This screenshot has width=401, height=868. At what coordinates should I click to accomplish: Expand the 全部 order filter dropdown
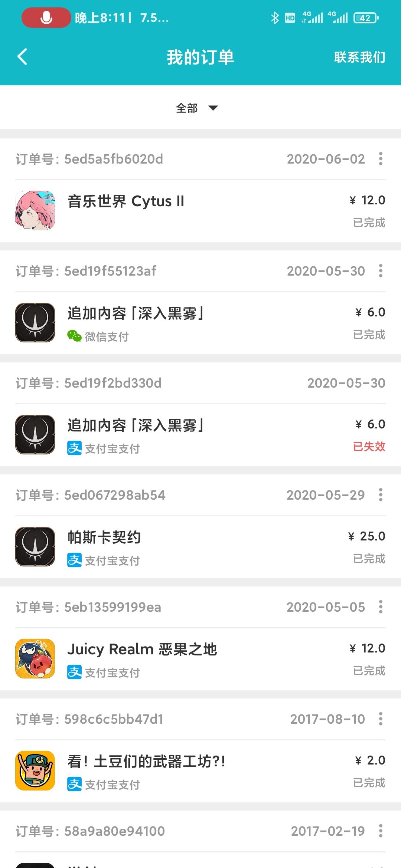point(197,108)
